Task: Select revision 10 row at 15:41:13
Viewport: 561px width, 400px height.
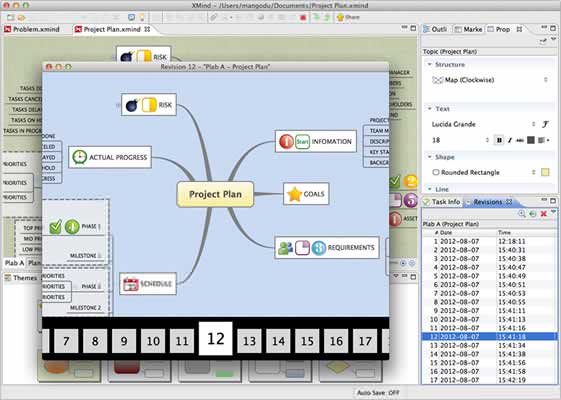Action: pos(489,319)
